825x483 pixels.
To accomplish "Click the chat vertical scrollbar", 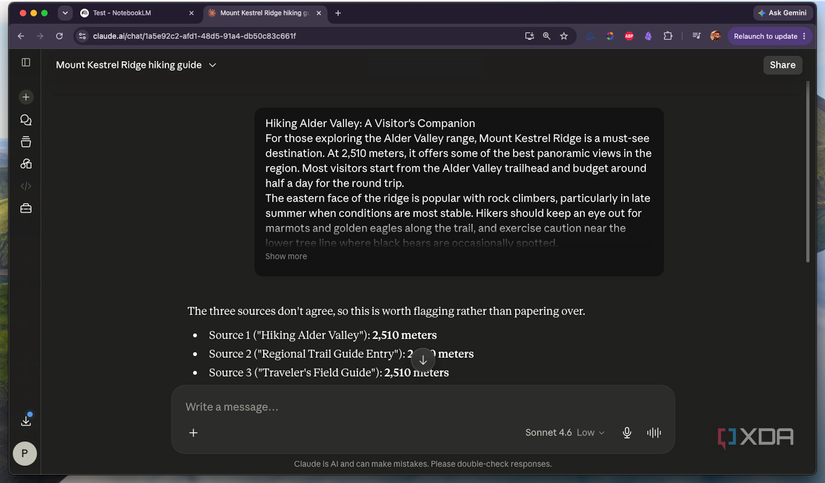I will tap(807, 173).
